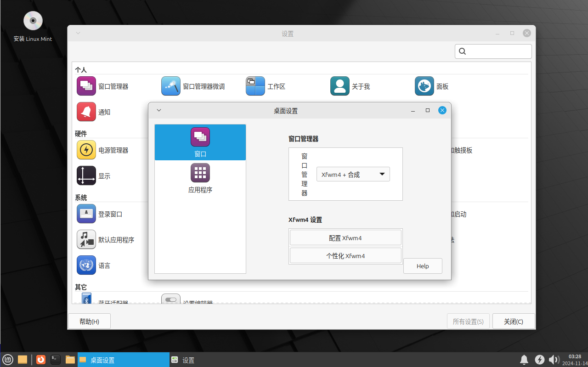Open the 登录窗口 icon
Image resolution: width=588 pixels, height=367 pixels.
click(86, 214)
